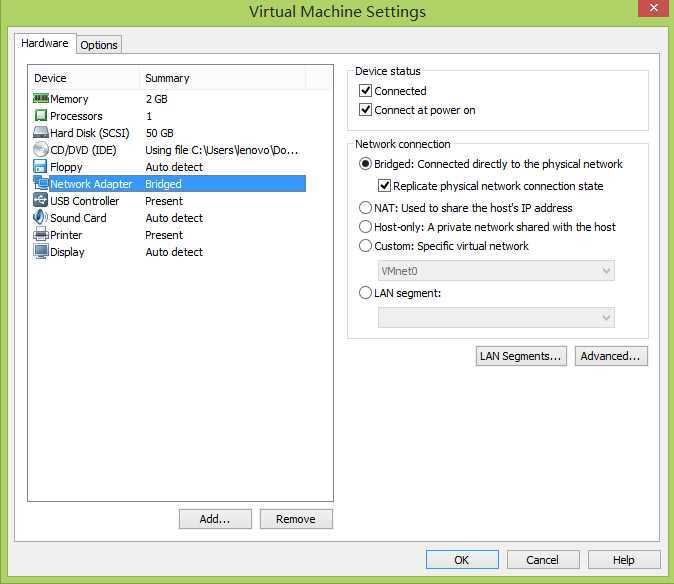The width and height of the screenshot is (674, 584).
Task: Click the Floppy disk icon
Action: coord(40,166)
